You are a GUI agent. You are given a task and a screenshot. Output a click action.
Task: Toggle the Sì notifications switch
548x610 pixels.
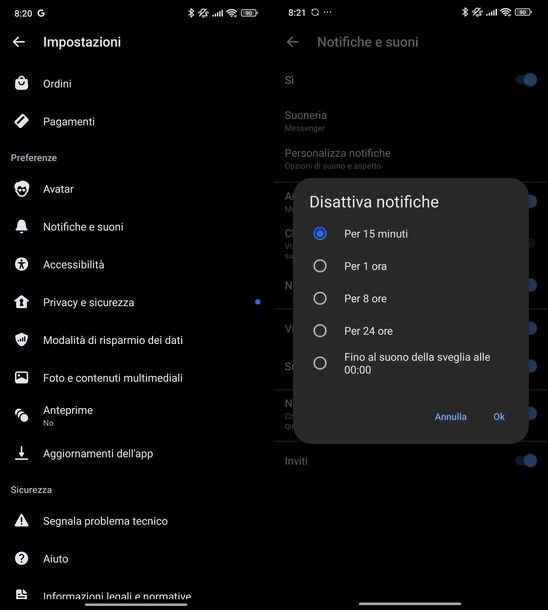(x=526, y=80)
